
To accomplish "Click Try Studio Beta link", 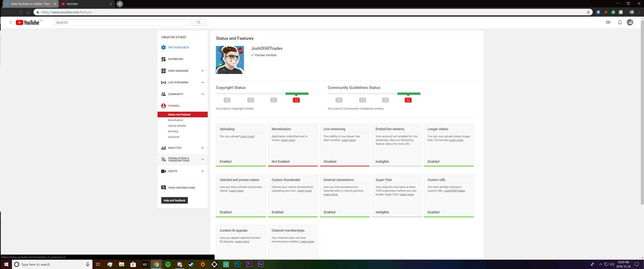I will [179, 47].
